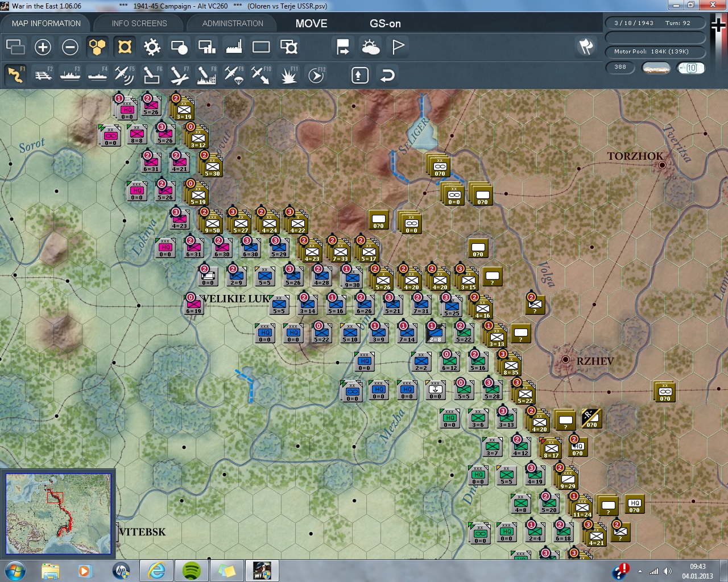The height and width of the screenshot is (582, 728).
Task: Select the F4 ship mode icon
Action: pos(97,75)
